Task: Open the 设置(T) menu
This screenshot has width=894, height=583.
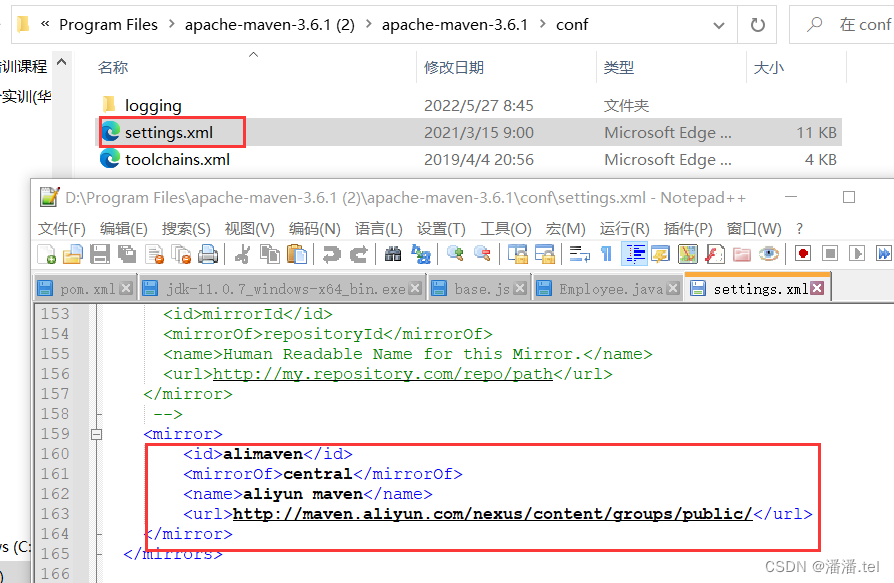Action: tap(441, 229)
